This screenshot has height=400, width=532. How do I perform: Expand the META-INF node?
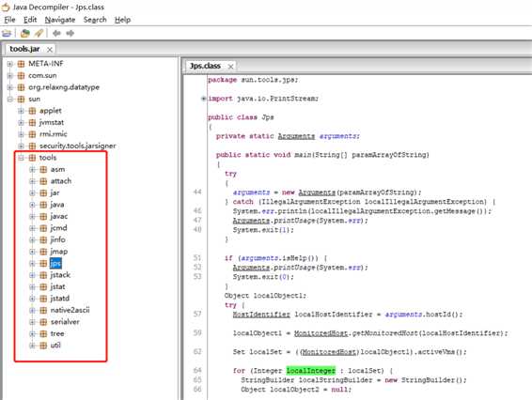pos(10,64)
